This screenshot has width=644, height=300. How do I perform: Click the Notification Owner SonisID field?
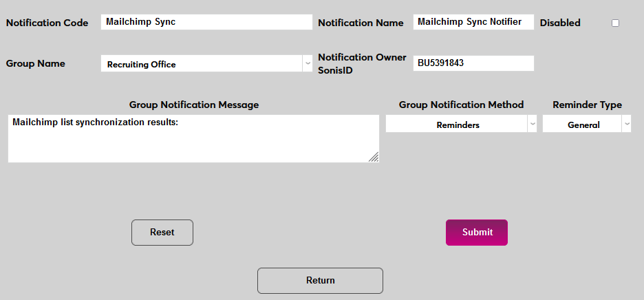(x=473, y=63)
